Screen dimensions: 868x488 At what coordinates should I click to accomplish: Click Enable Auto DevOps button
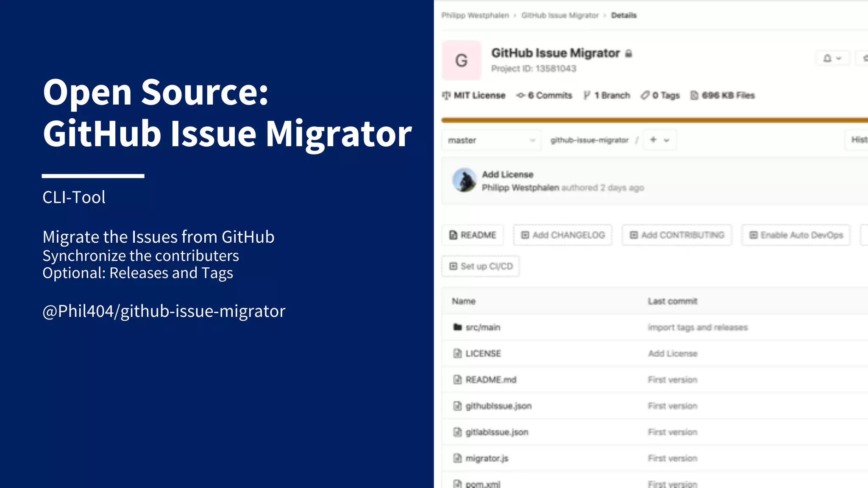(796, 235)
